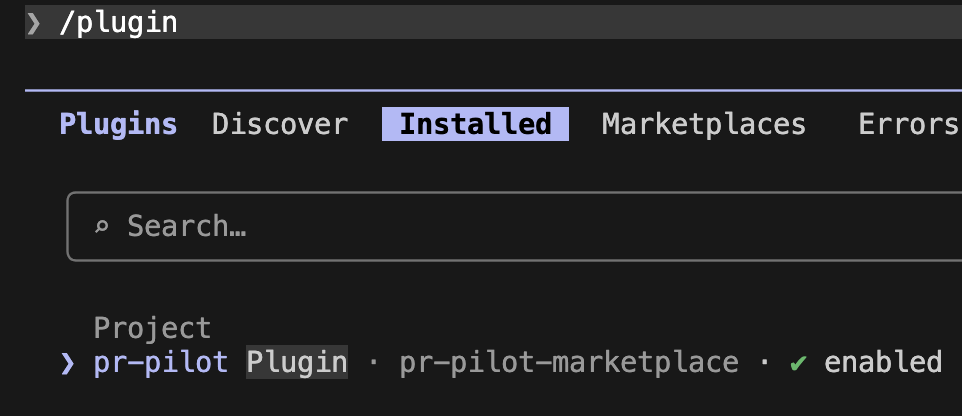This screenshot has height=416, width=962.
Task: Switch to the Discover tab
Action: [x=280, y=124]
